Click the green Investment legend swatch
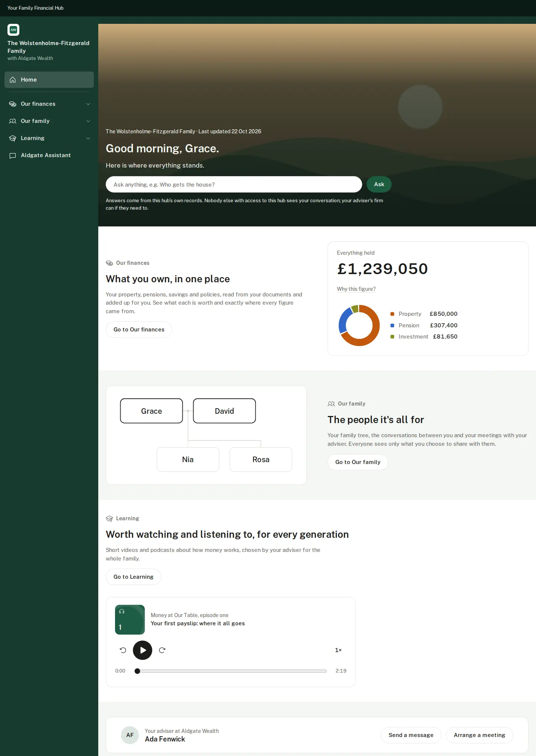 [392, 337]
